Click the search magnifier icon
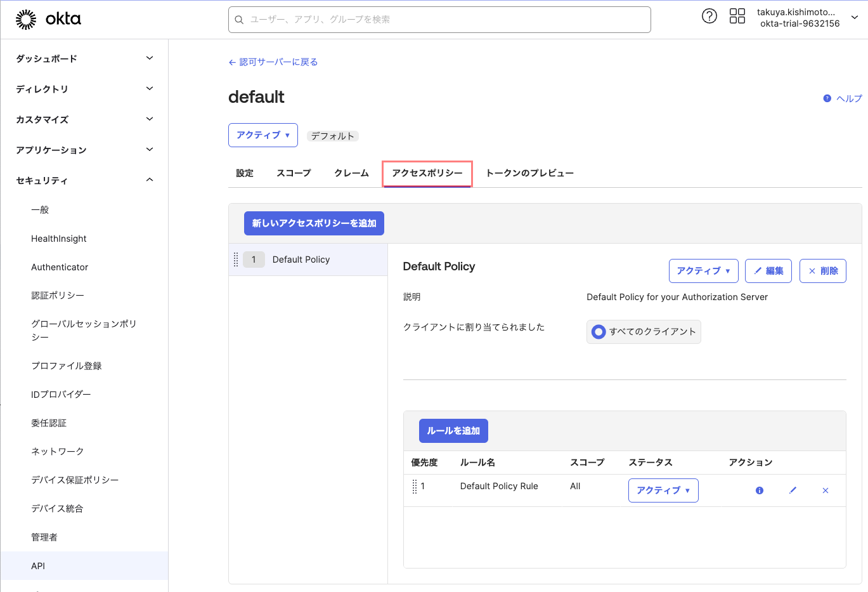The height and width of the screenshot is (592, 868). click(x=239, y=20)
